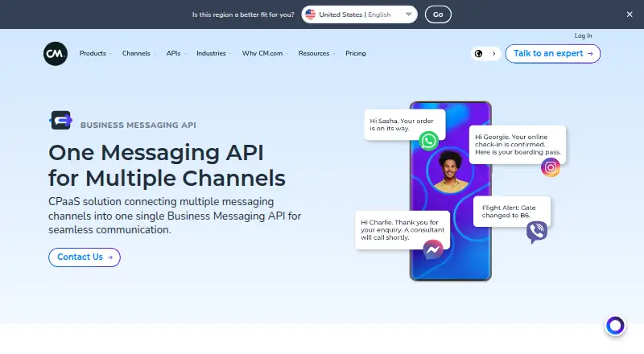Click the Go button in the region banner

pos(438,14)
